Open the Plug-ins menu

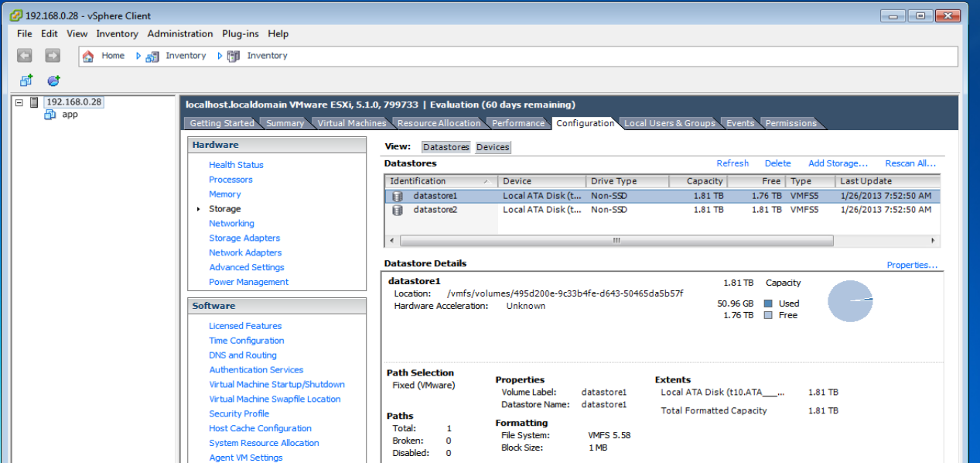[241, 34]
